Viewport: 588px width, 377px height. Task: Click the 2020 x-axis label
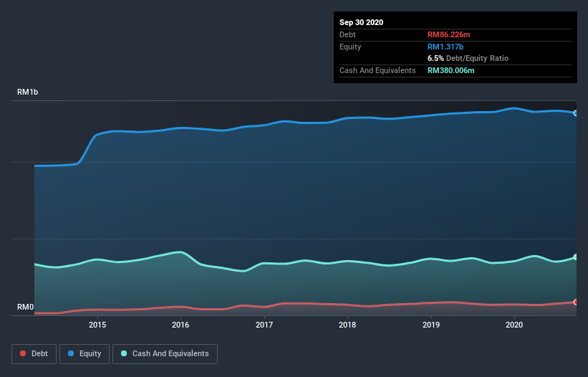click(x=514, y=325)
